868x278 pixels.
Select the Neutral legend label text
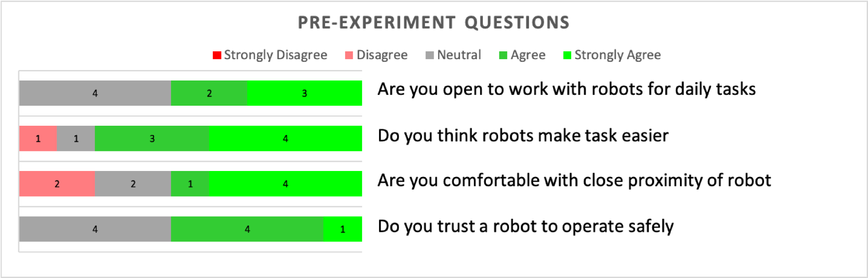[459, 55]
